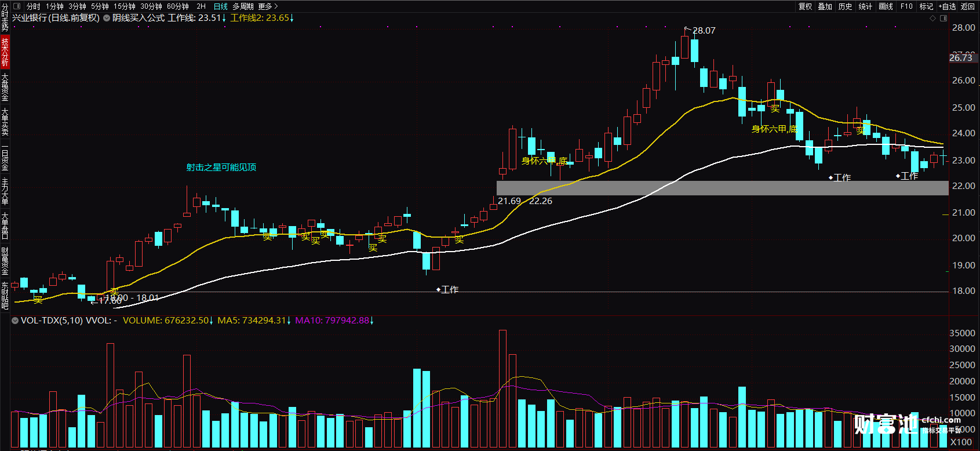980x451 pixels.
Task: Open 多周期 multi-period view
Action: tap(243, 6)
